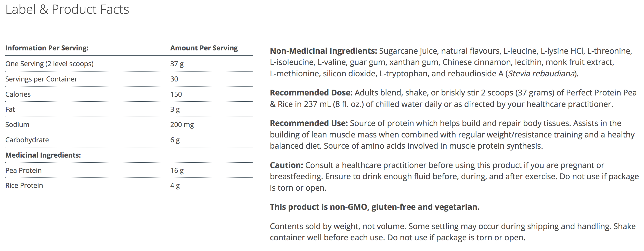Click the Caution bold label
Image resolution: width=644 pixels, height=251 pixels.
(286, 165)
